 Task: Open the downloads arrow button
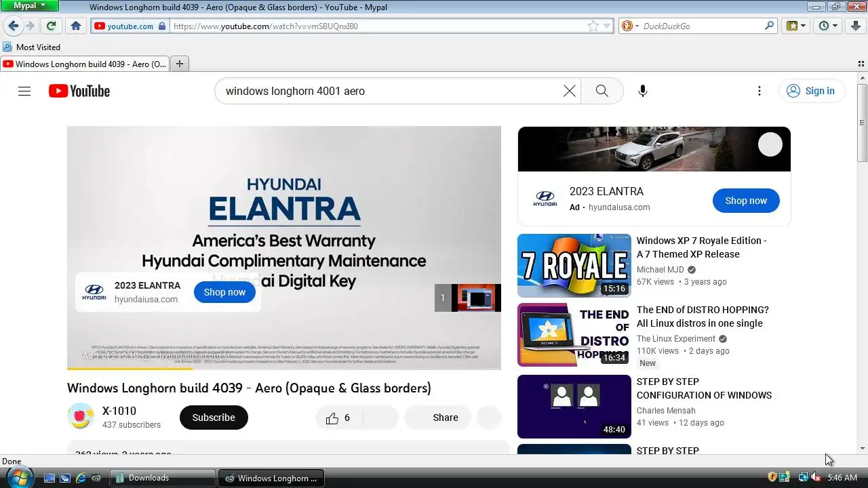855,26
